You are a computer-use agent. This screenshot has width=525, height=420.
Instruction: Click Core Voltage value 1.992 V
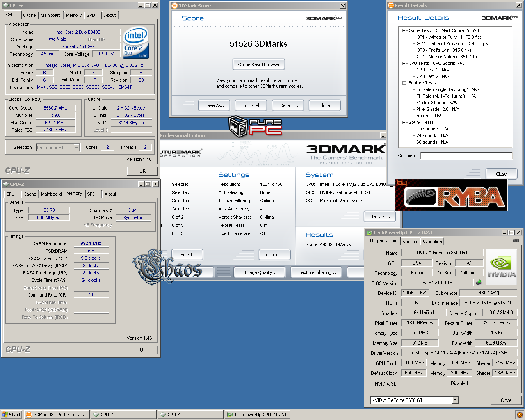coord(107,54)
